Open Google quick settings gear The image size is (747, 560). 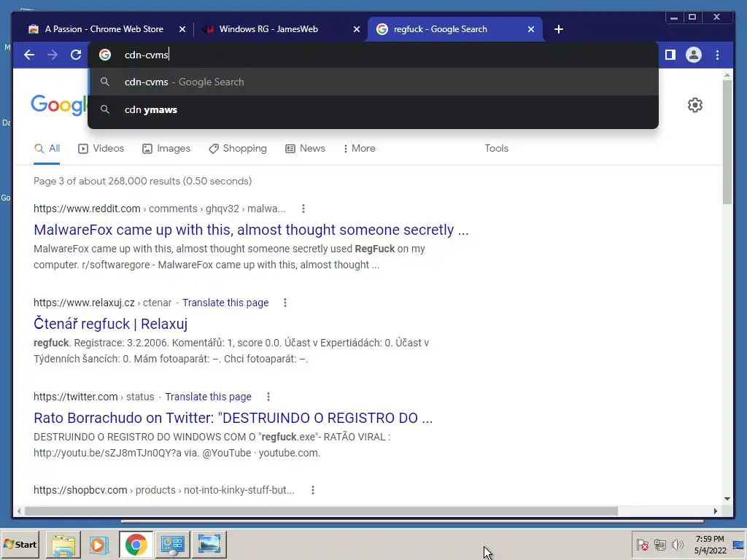(x=695, y=105)
